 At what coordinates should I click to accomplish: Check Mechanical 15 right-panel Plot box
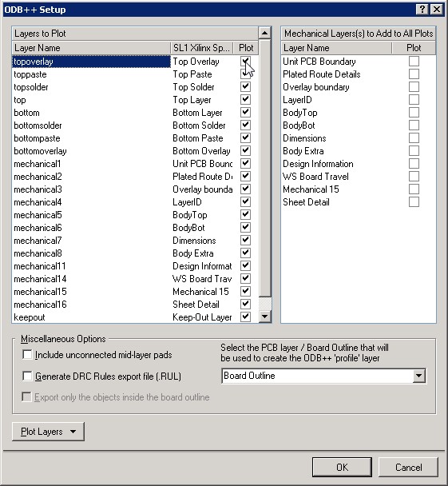pos(414,189)
